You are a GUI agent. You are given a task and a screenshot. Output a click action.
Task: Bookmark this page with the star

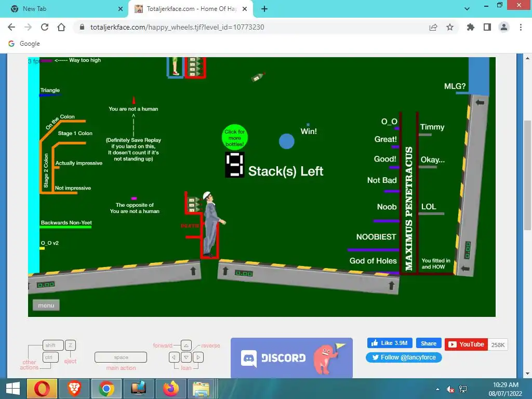pos(449,27)
